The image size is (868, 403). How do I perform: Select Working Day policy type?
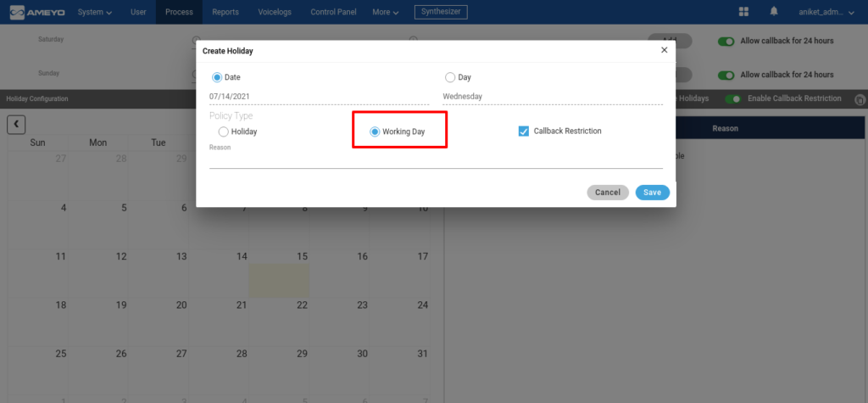click(375, 132)
